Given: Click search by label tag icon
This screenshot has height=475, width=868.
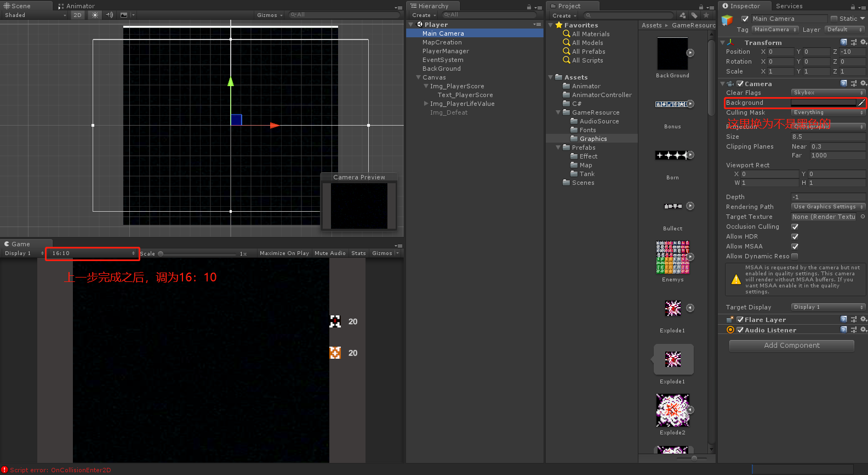Looking at the screenshot, I should [x=694, y=15].
